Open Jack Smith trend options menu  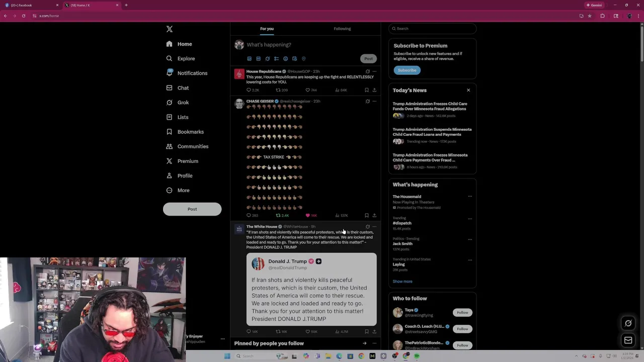pos(470,239)
